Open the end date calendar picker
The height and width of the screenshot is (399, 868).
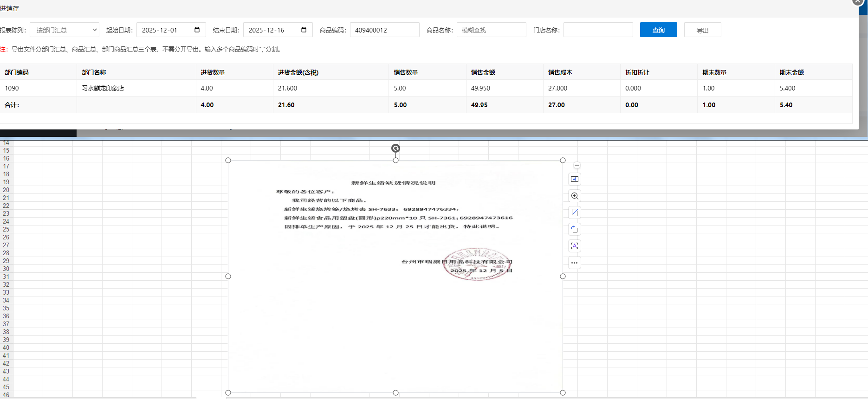click(x=304, y=30)
